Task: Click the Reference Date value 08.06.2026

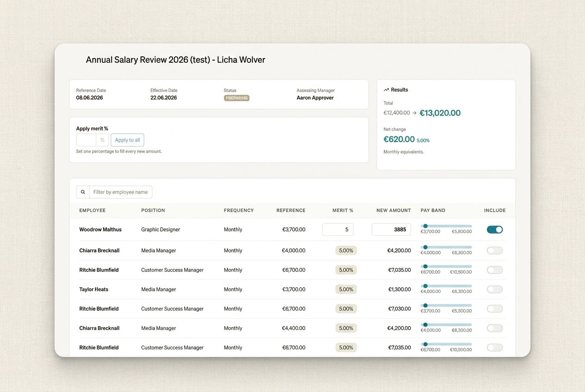Action: coord(90,98)
